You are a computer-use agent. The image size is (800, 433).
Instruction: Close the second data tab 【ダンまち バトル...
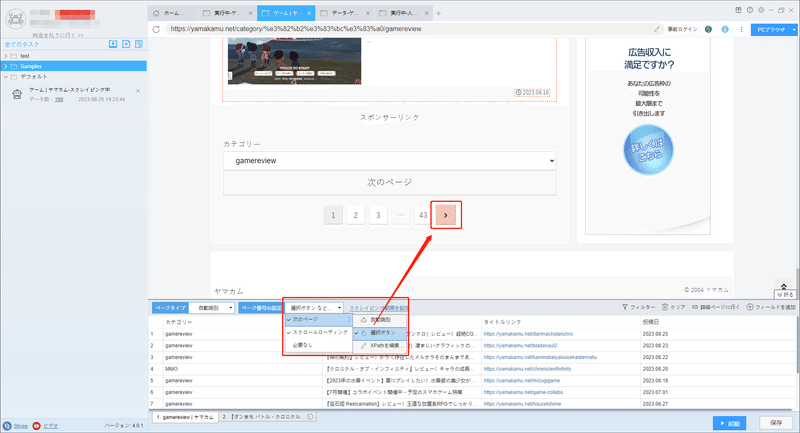(310, 417)
